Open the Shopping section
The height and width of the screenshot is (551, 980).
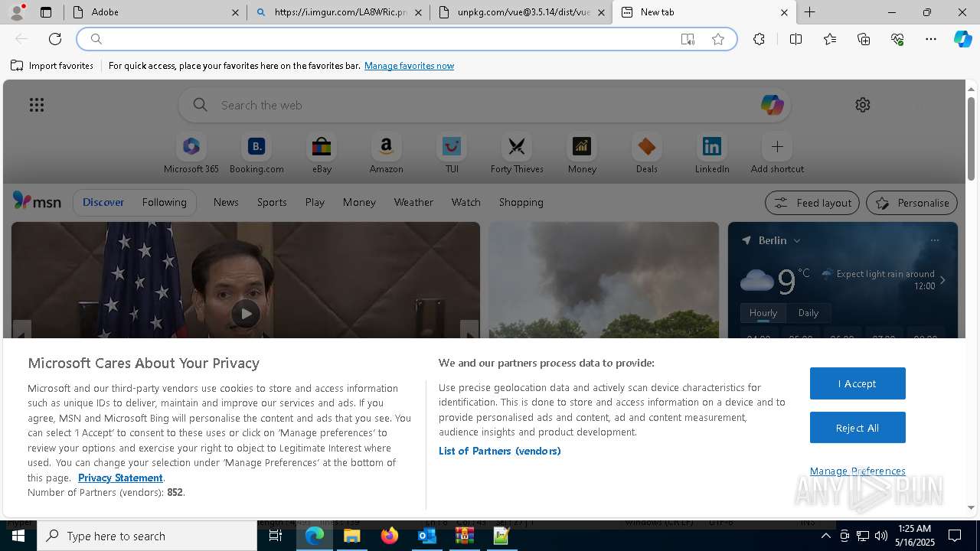click(x=521, y=202)
